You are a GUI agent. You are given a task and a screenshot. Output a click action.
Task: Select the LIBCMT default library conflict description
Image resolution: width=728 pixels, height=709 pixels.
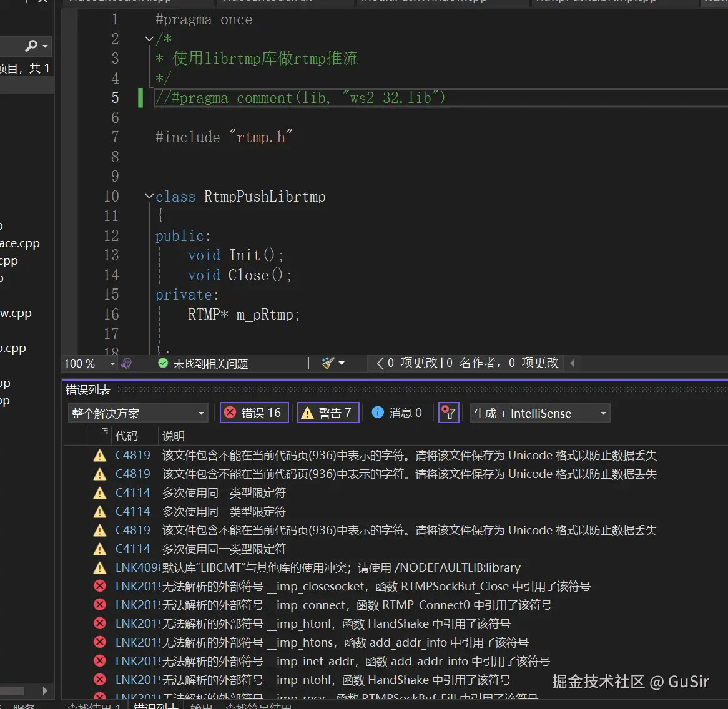pyautogui.click(x=342, y=567)
